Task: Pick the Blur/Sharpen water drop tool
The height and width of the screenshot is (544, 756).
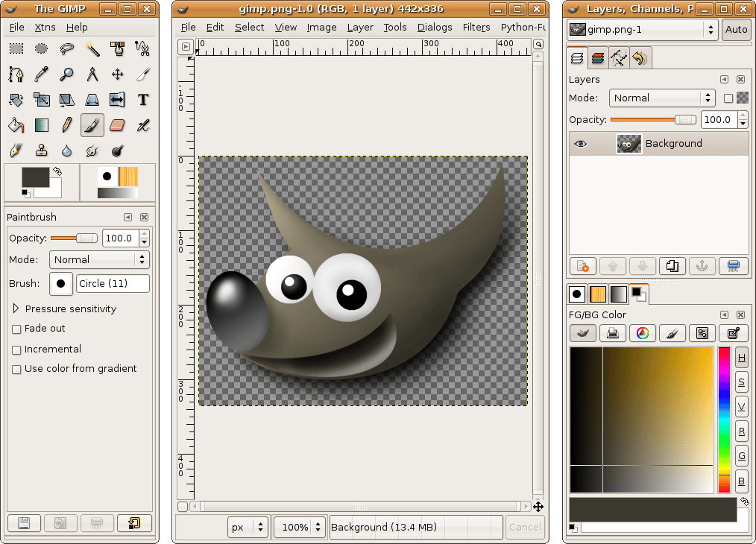Action: 67,150
